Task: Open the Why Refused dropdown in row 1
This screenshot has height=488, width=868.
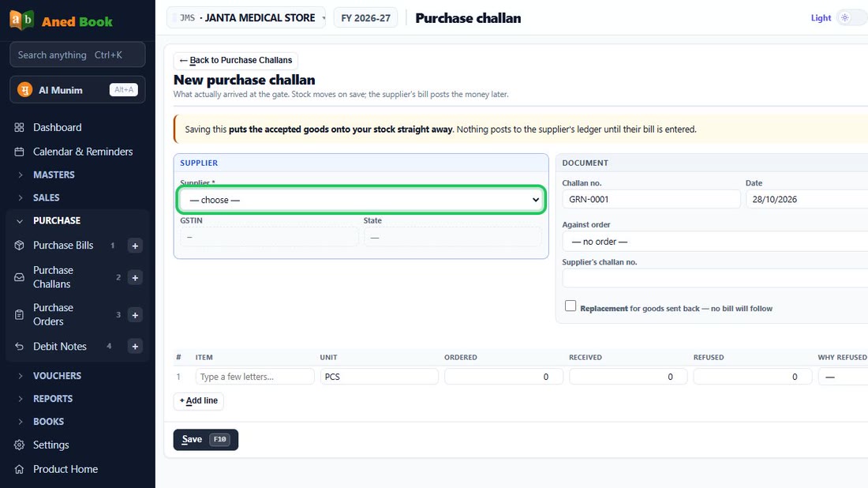Action: (x=843, y=377)
